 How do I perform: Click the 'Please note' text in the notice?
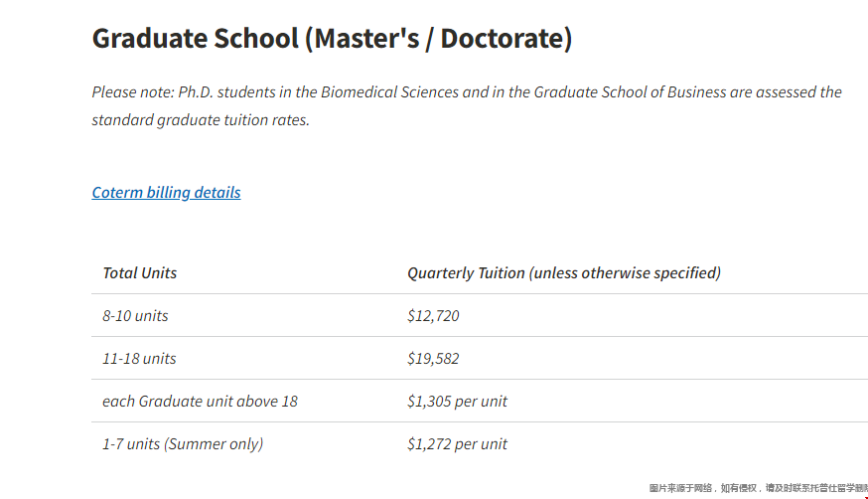point(132,92)
